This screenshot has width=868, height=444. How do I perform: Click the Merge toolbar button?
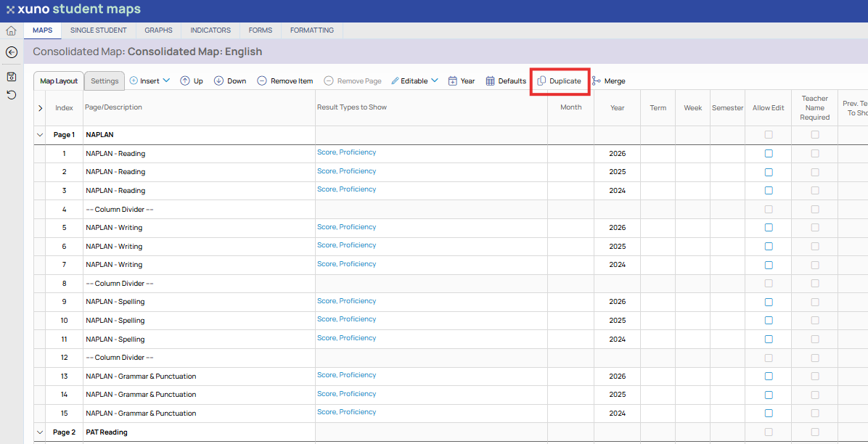click(x=608, y=81)
